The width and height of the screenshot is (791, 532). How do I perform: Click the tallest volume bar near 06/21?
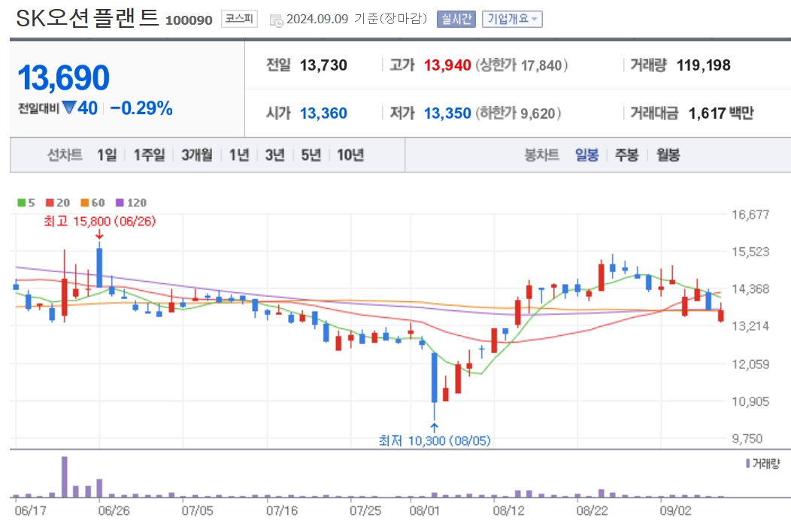(x=65, y=476)
